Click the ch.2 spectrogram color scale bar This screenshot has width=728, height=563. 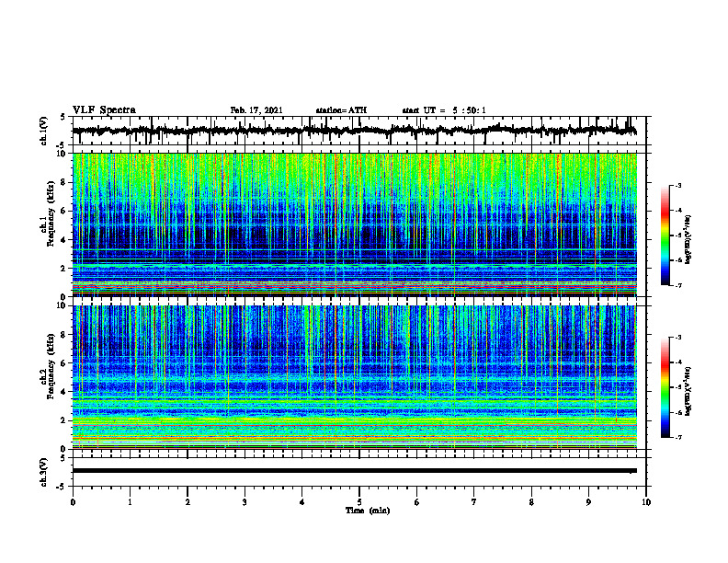665,387
